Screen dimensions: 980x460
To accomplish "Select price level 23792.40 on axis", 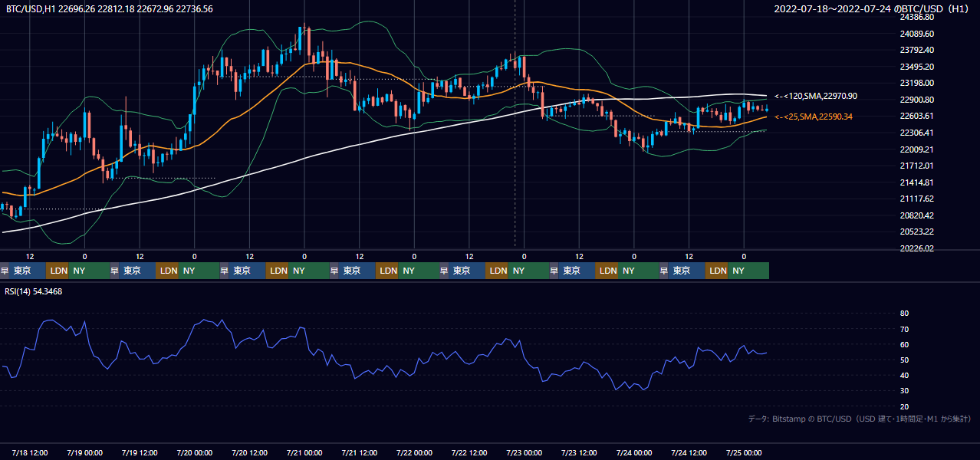I will click(x=917, y=50).
